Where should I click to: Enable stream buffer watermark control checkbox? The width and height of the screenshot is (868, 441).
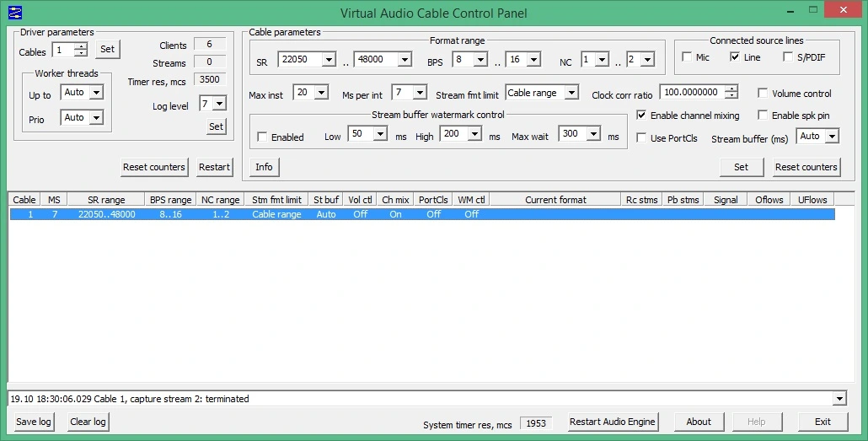coord(262,137)
